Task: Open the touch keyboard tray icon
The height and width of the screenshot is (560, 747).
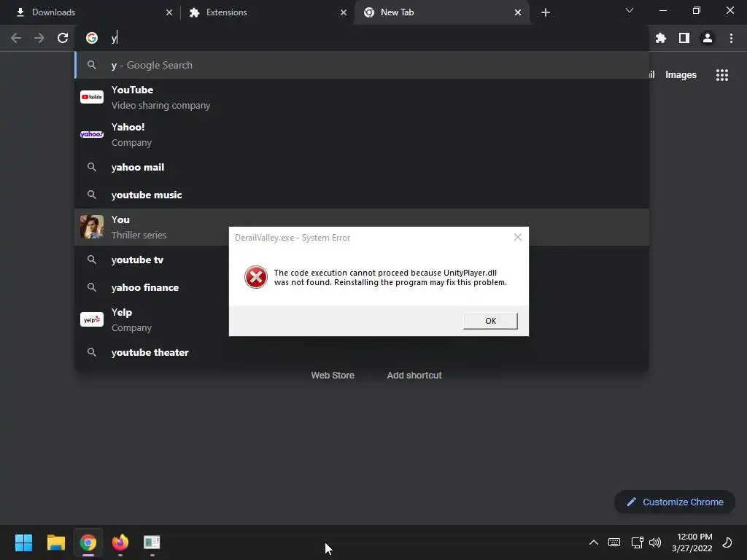Action: coord(614,542)
